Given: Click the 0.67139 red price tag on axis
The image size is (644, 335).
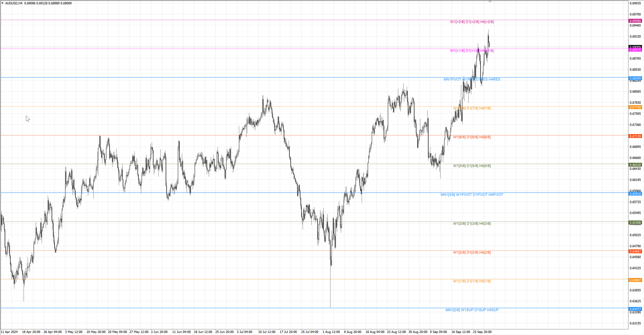Looking at the screenshot, I should (635, 136).
